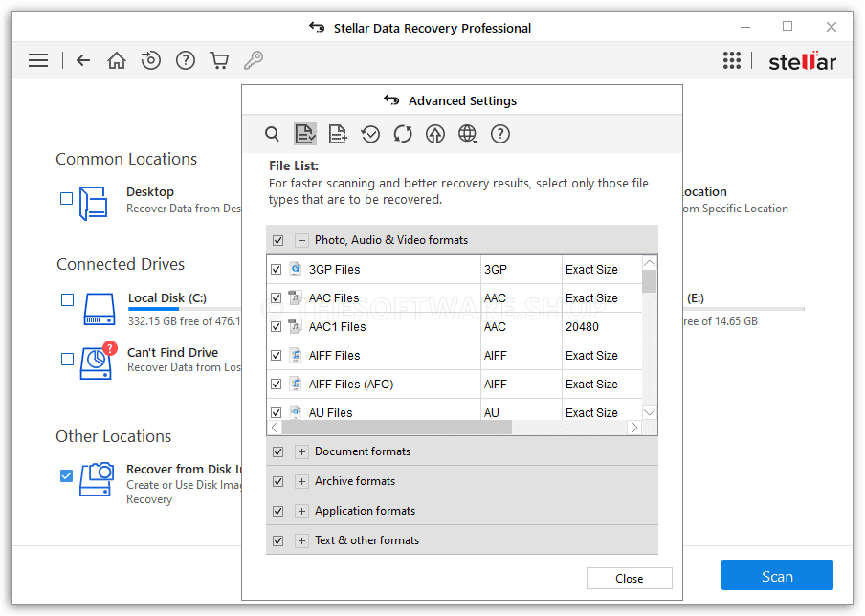Click the circular refresh arrows icon

coord(403,134)
